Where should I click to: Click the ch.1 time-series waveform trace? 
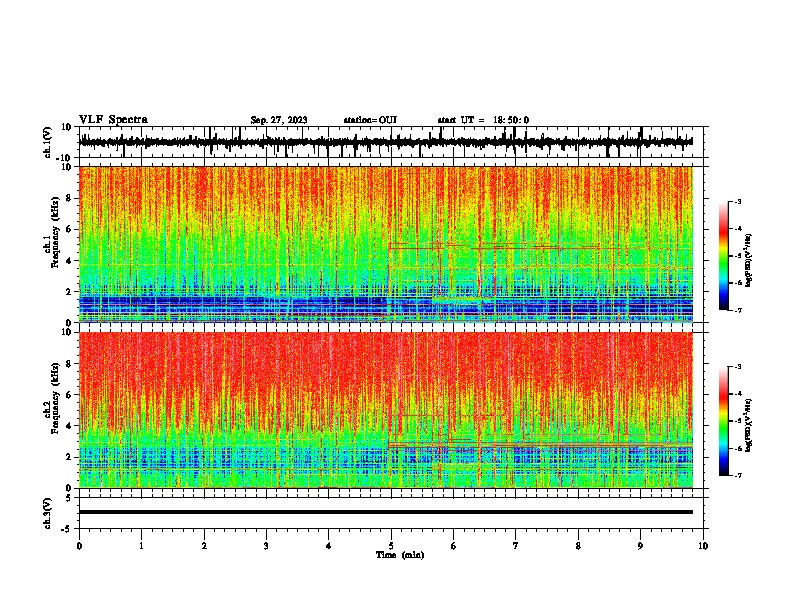tap(386, 142)
